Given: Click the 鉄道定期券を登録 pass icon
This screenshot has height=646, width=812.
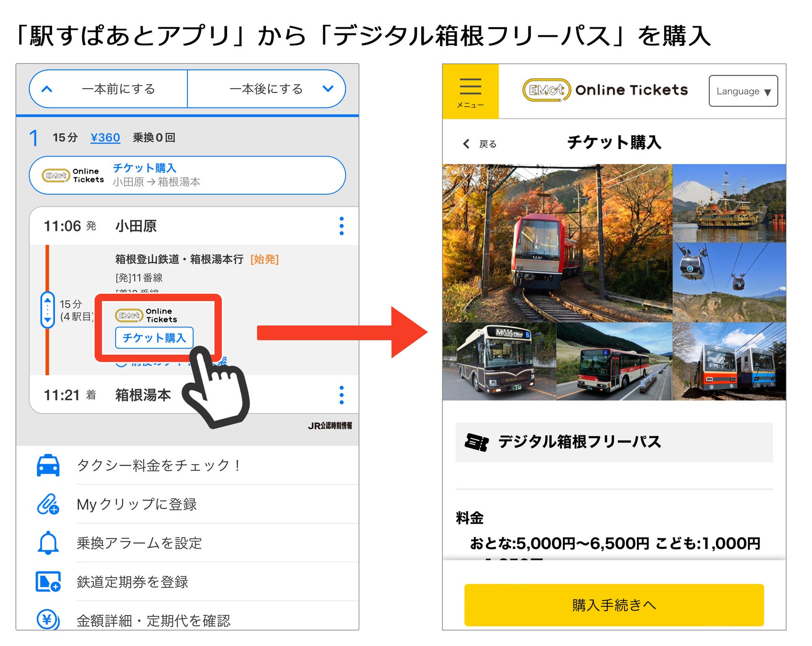Looking at the screenshot, I should [48, 582].
